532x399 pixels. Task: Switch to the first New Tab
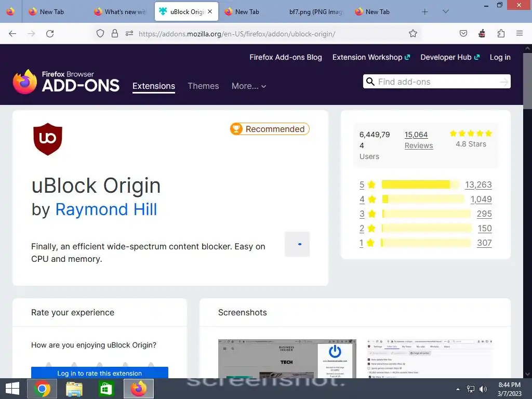(51, 11)
